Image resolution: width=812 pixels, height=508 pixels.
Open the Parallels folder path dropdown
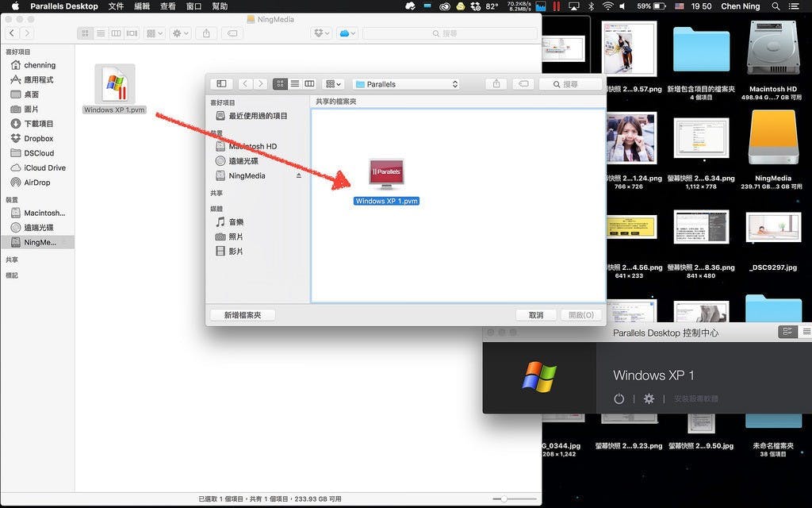click(406, 84)
